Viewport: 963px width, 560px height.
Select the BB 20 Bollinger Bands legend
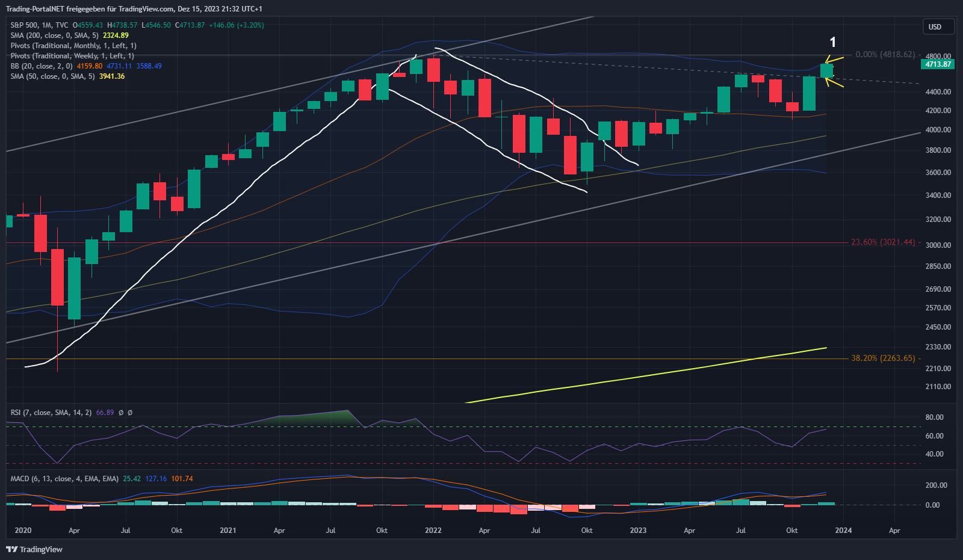[42, 66]
